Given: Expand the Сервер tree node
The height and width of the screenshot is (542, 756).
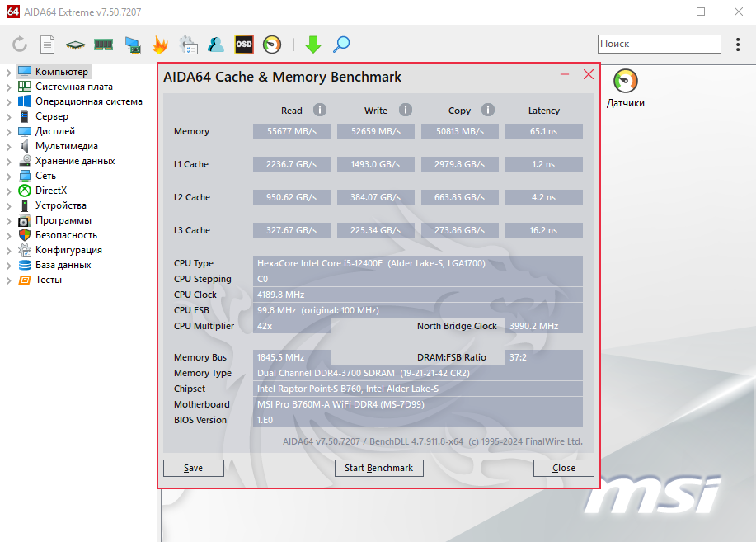Looking at the screenshot, I should click(x=9, y=117).
